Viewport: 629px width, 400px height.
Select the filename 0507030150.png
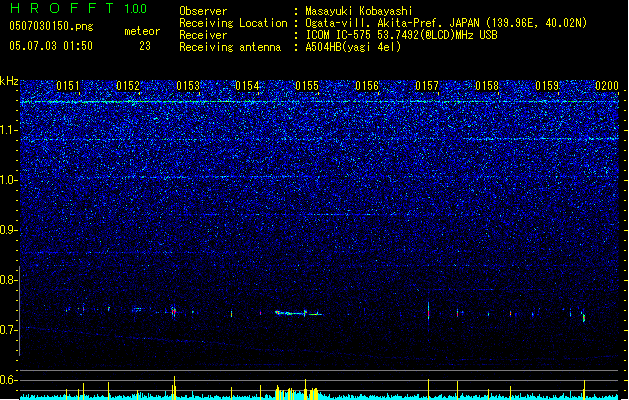tap(51, 26)
